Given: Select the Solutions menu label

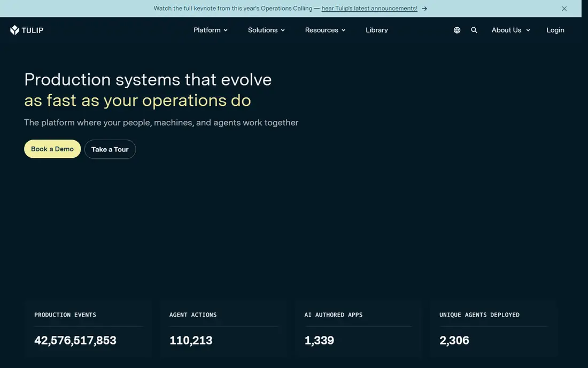Looking at the screenshot, I should [262, 30].
